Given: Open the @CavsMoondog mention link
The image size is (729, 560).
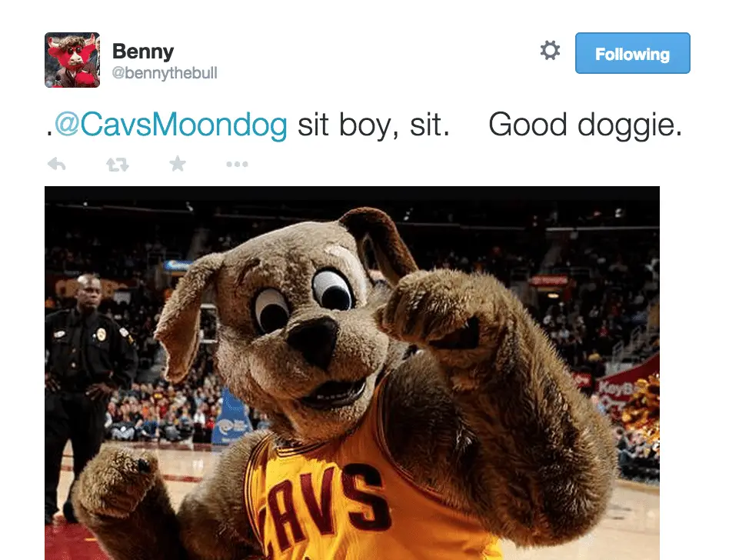Looking at the screenshot, I should 171,125.
